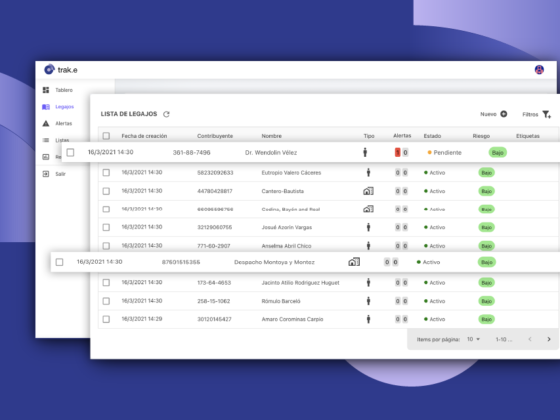This screenshot has height=420, width=560.
Task: Click the Listas list icon in sidebar
Action: tap(46, 140)
